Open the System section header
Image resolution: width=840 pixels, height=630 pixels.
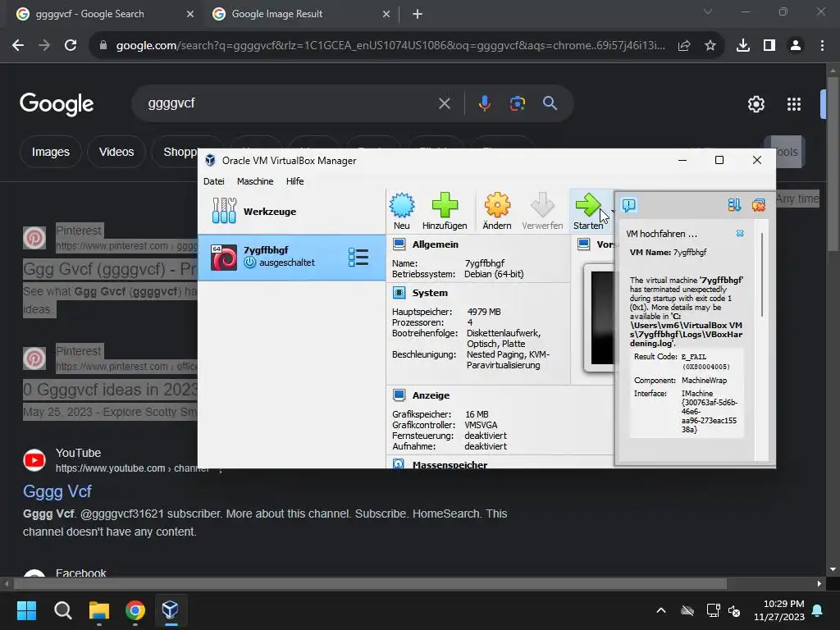coord(430,293)
